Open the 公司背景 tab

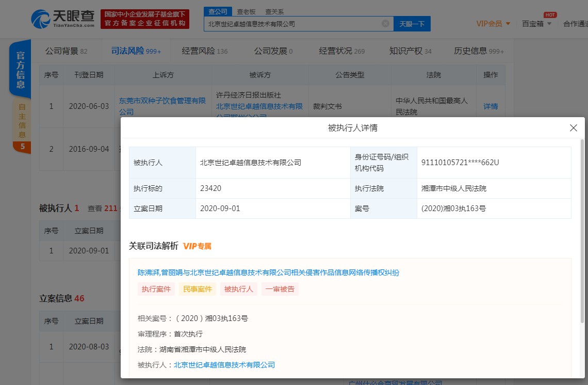point(66,51)
